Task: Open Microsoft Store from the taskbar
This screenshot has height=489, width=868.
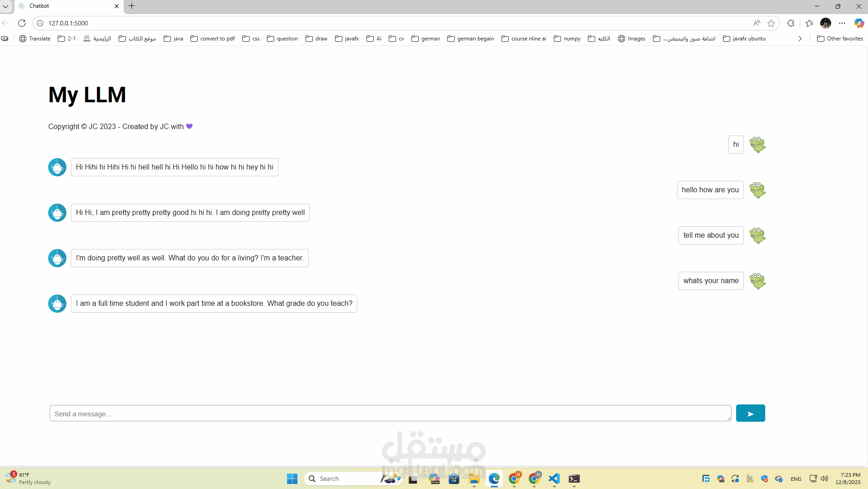Action: point(454,479)
